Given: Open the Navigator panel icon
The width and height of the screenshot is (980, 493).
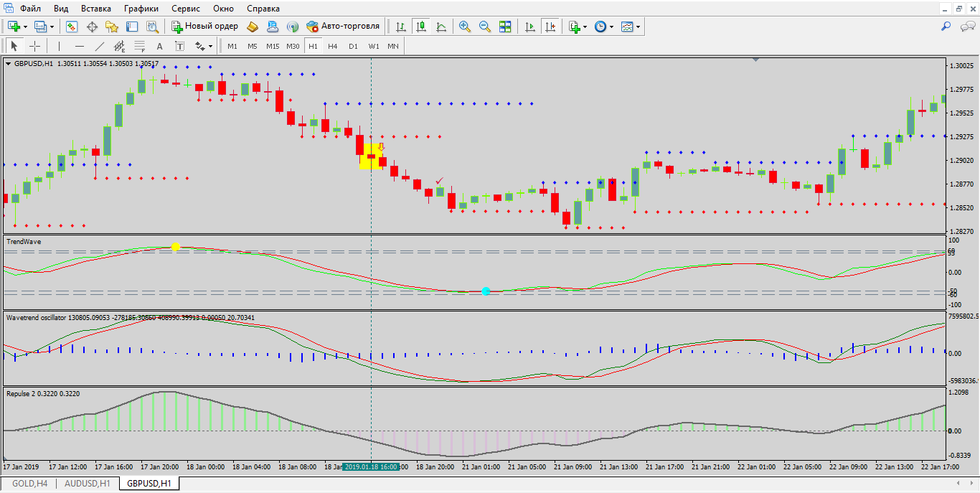Looking at the screenshot, I should [x=112, y=27].
